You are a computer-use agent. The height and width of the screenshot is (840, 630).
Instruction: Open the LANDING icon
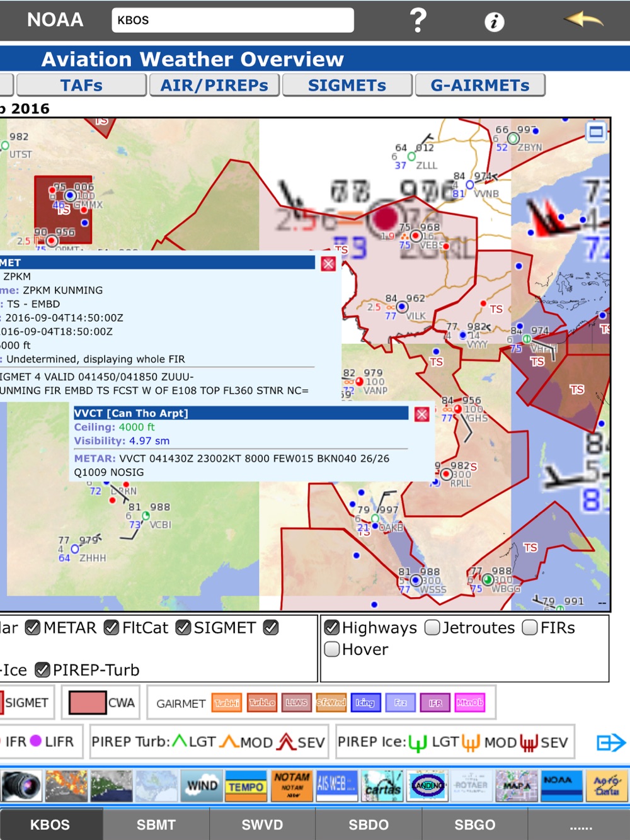click(428, 786)
